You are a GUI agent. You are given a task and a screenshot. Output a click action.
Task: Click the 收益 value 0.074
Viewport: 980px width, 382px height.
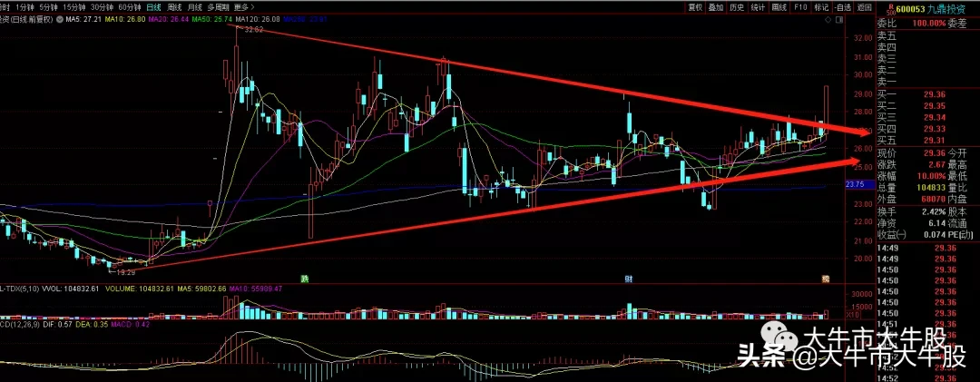(936, 234)
